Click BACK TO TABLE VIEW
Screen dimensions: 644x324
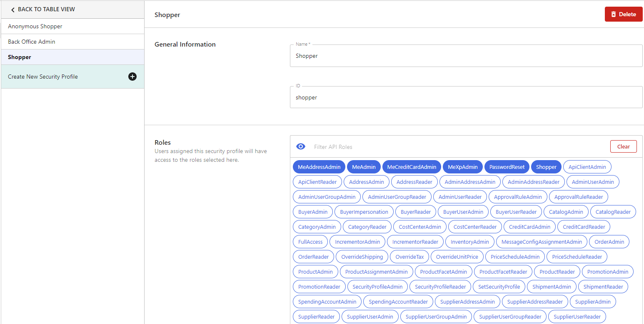tap(46, 9)
